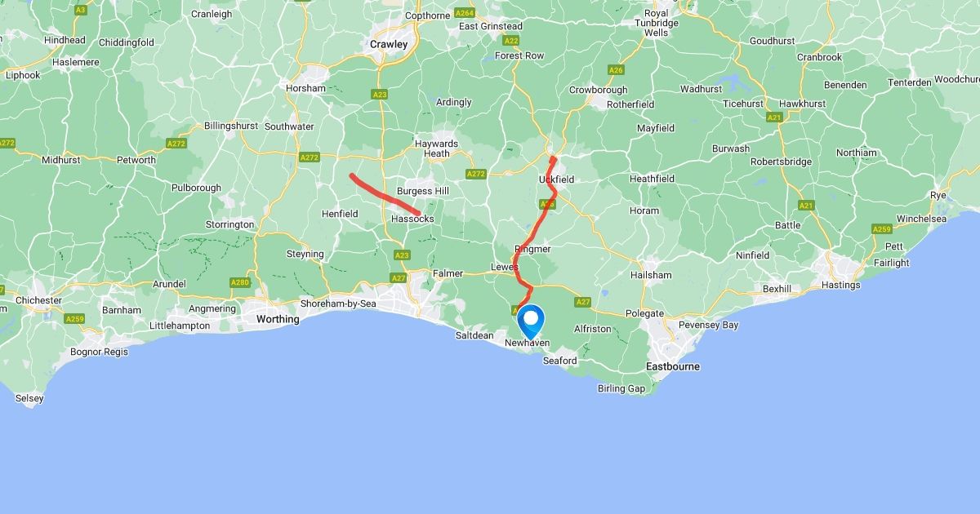Click the A22 road shield near East Grinstead
Viewport: 980px width, 514px height.
point(511,40)
